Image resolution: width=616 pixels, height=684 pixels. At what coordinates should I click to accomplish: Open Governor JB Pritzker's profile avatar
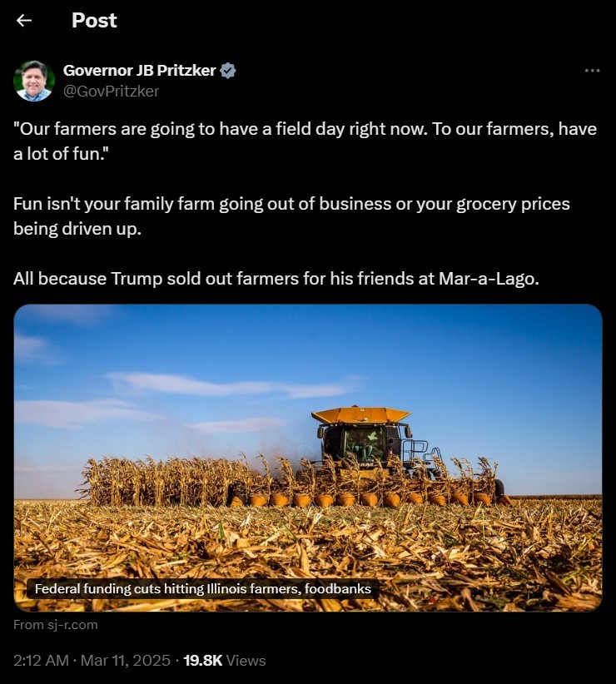click(34, 81)
